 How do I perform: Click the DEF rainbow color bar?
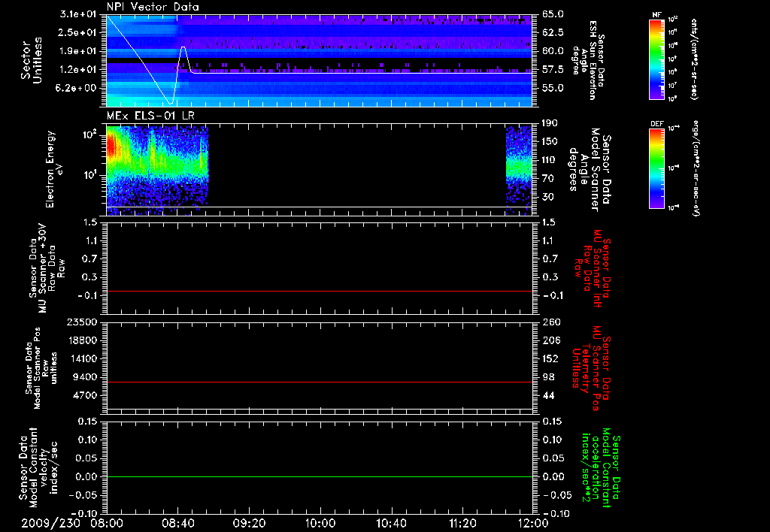click(657, 168)
